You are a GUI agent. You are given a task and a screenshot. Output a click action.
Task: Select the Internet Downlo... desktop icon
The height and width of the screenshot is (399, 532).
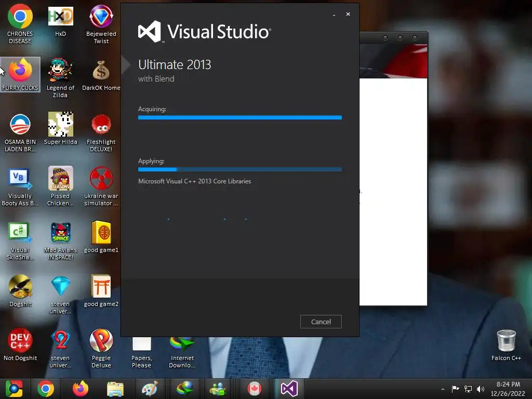182,353
